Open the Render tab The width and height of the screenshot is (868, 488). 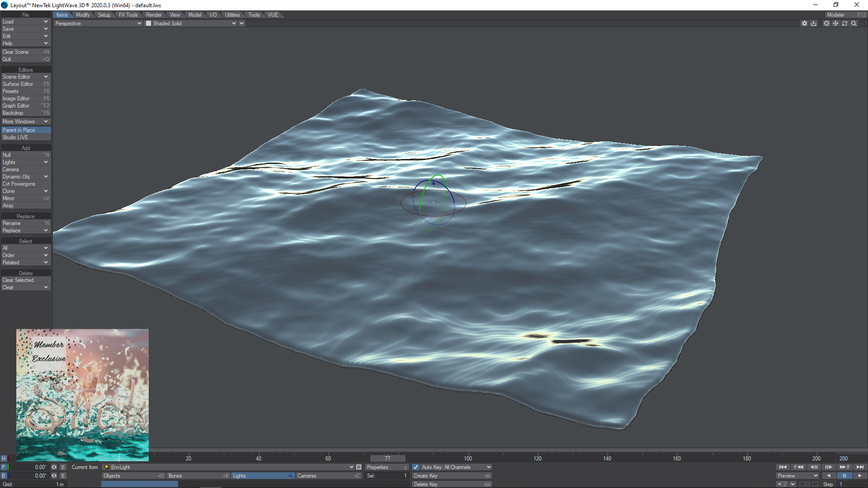click(x=154, y=15)
